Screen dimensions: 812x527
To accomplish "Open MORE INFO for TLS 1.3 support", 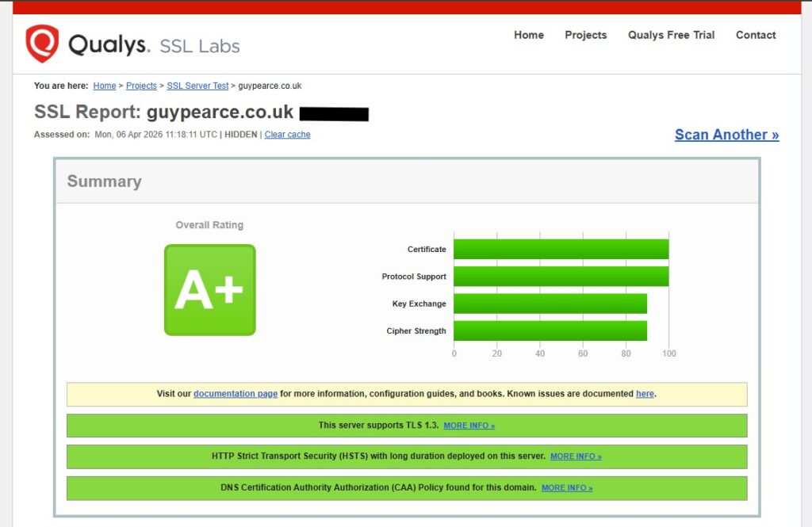I will 469,426.
